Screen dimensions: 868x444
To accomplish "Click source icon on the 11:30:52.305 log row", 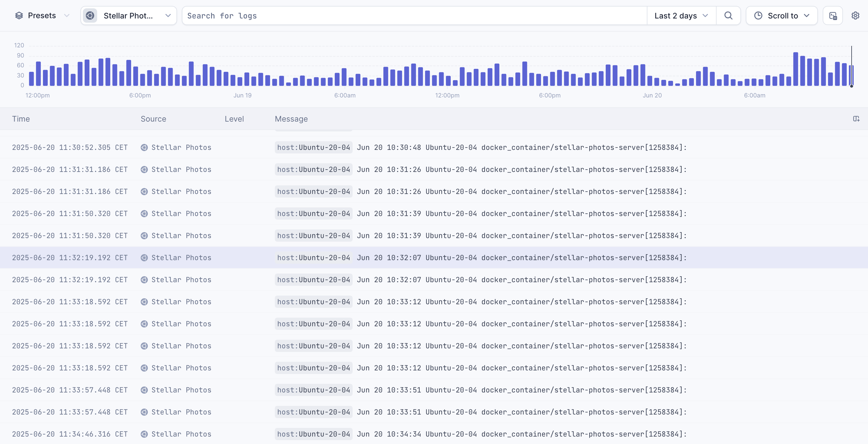I will point(144,148).
